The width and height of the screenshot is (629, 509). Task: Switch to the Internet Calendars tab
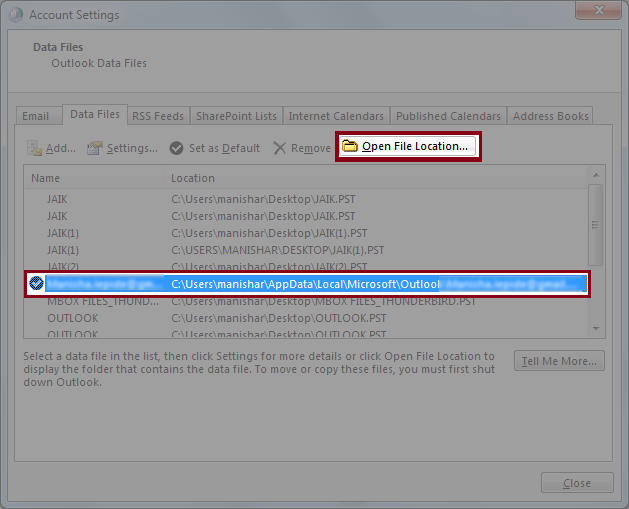pyautogui.click(x=336, y=116)
